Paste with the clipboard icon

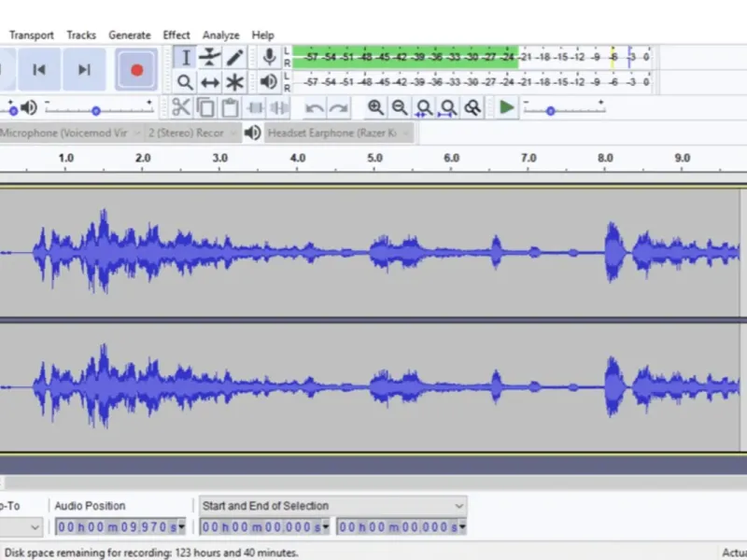(x=230, y=107)
